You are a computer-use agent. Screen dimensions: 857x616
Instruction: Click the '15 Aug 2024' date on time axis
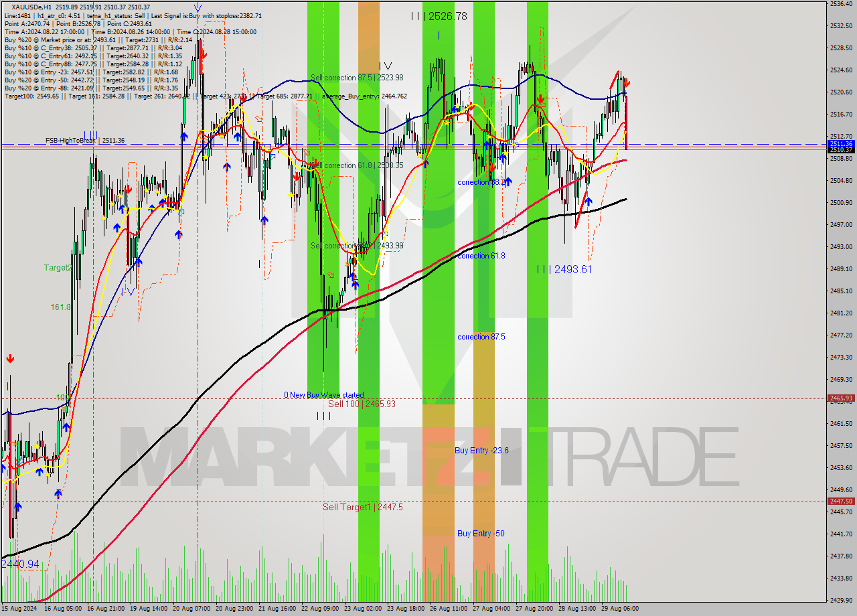(x=19, y=609)
